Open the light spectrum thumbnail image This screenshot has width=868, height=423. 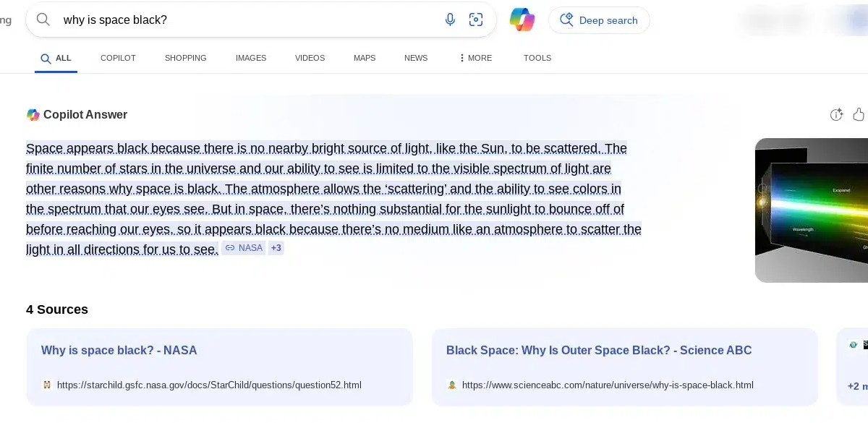(x=812, y=210)
